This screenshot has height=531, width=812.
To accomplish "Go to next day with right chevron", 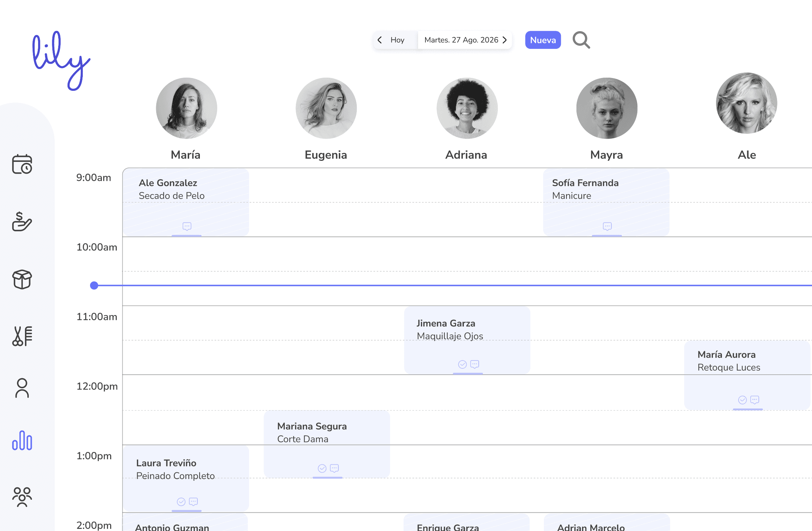I will tap(505, 40).
